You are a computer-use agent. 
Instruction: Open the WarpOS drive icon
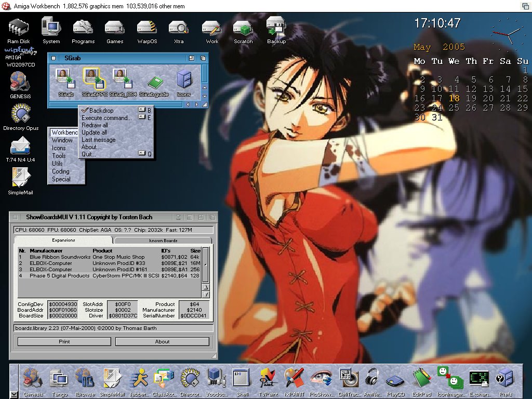point(147,31)
